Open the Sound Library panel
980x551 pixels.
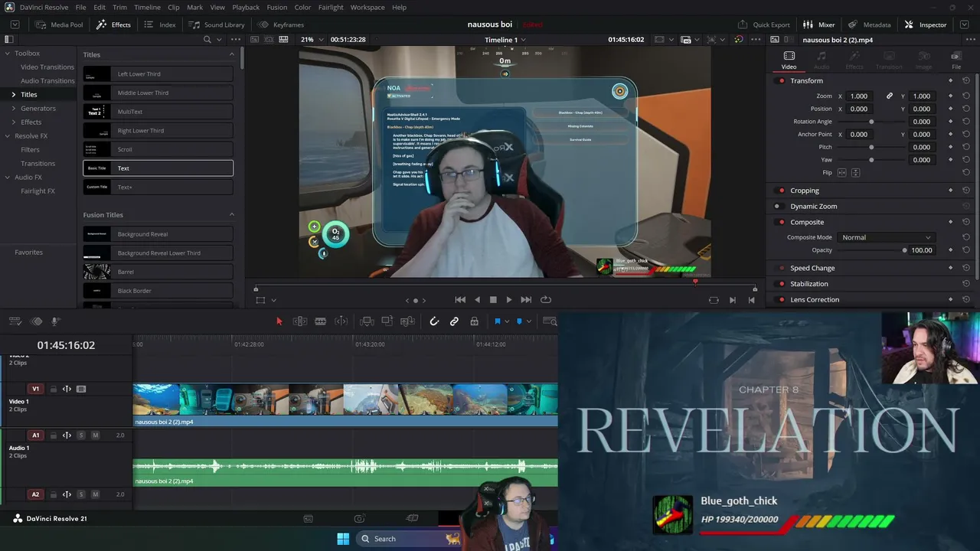(217, 24)
